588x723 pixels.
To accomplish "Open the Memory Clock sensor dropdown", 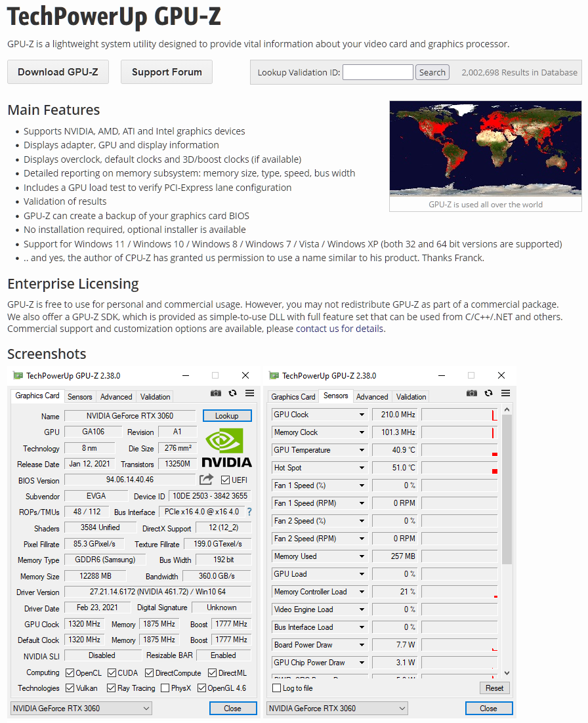I will click(x=362, y=432).
